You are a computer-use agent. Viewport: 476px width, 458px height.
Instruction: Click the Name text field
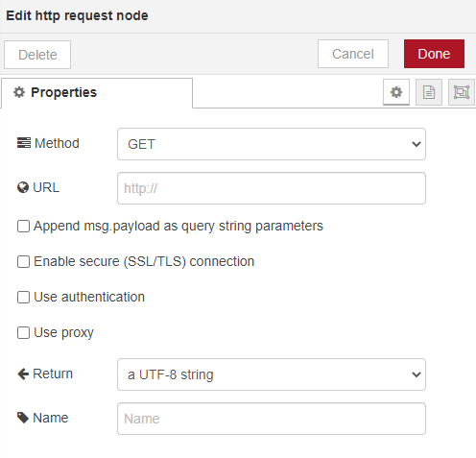tap(272, 419)
